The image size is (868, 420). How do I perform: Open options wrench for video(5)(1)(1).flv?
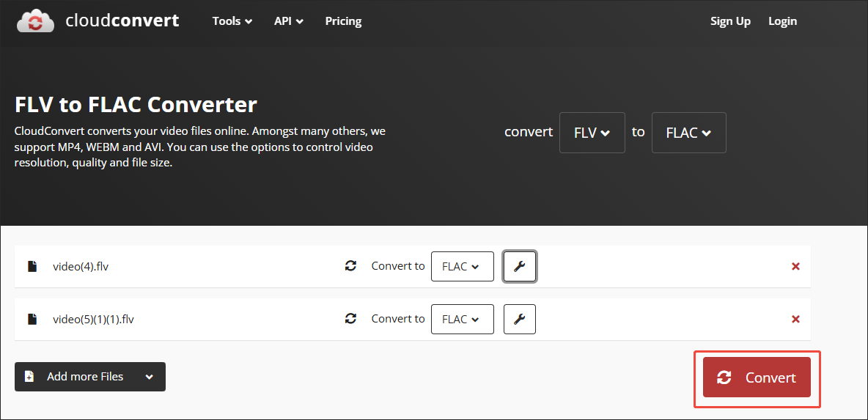pyautogui.click(x=519, y=320)
